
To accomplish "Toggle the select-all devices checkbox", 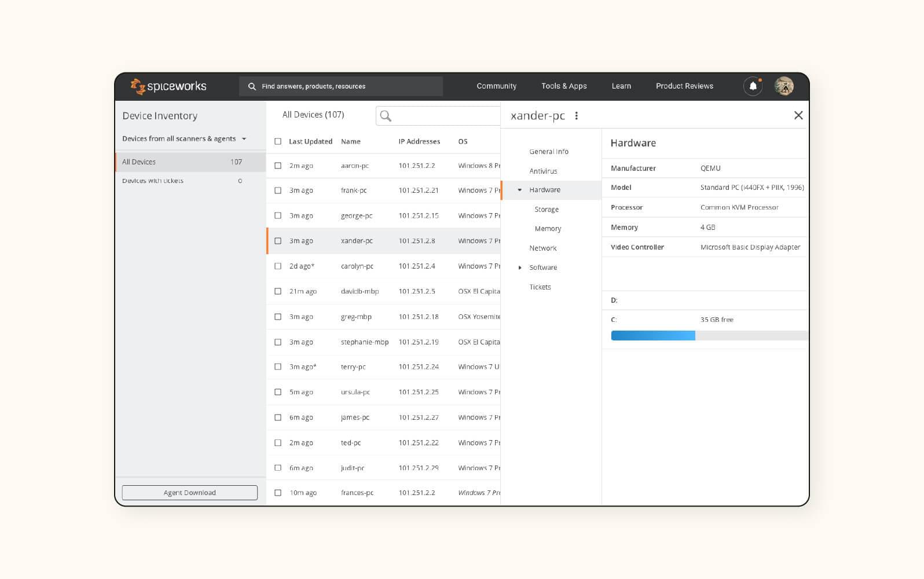I will (278, 141).
